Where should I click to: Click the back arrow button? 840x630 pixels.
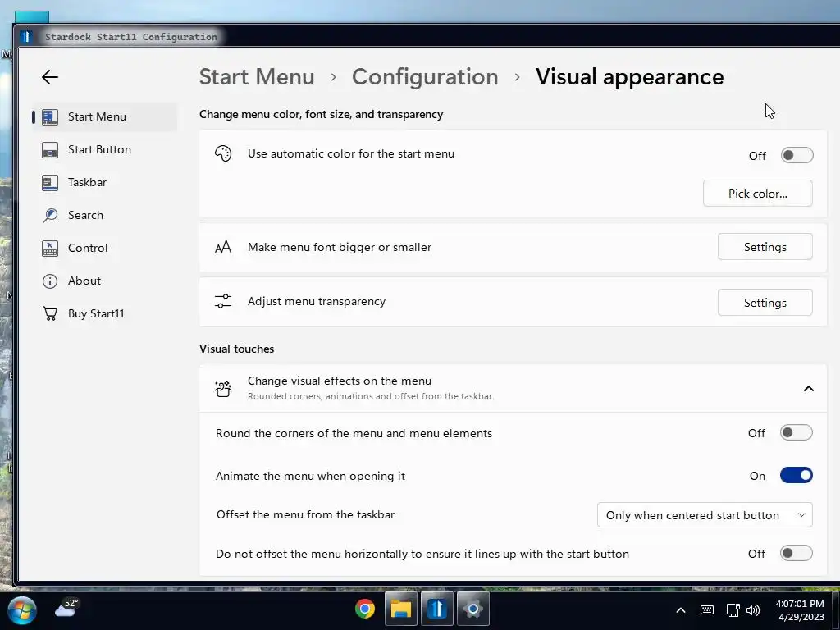pyautogui.click(x=50, y=77)
